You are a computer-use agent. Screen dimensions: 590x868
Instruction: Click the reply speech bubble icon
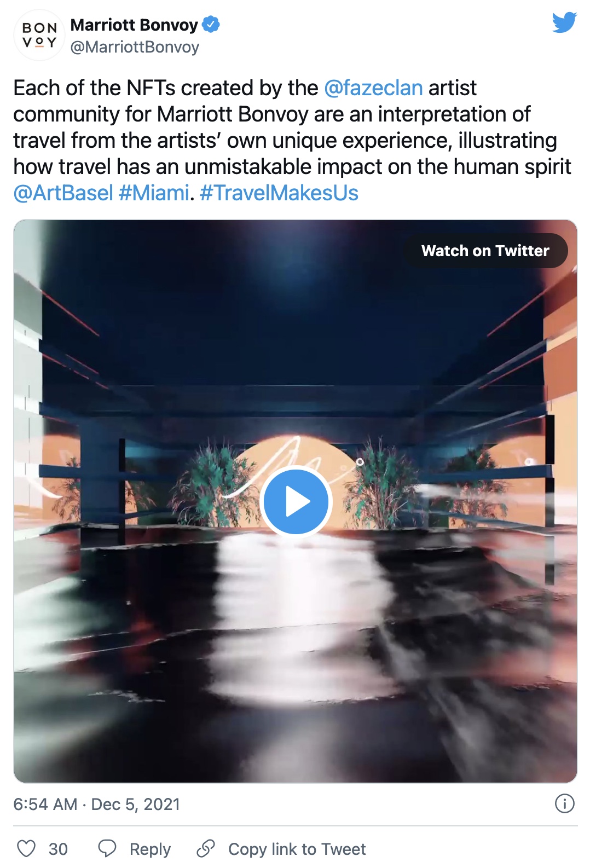(107, 848)
